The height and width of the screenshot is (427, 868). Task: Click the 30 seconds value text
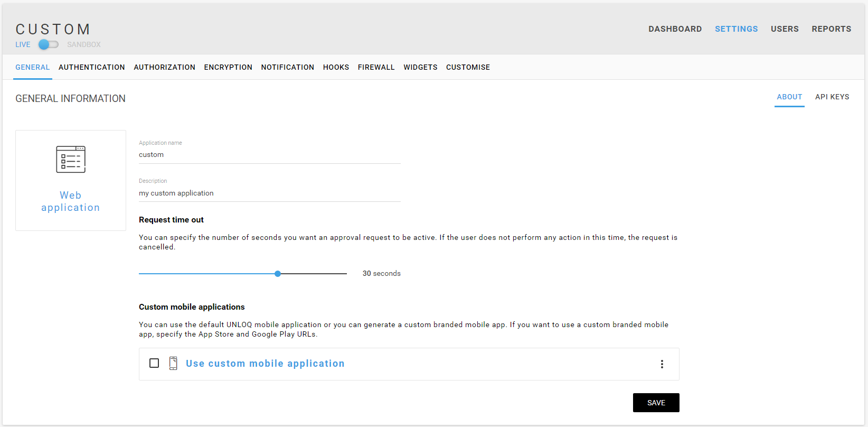pos(382,273)
